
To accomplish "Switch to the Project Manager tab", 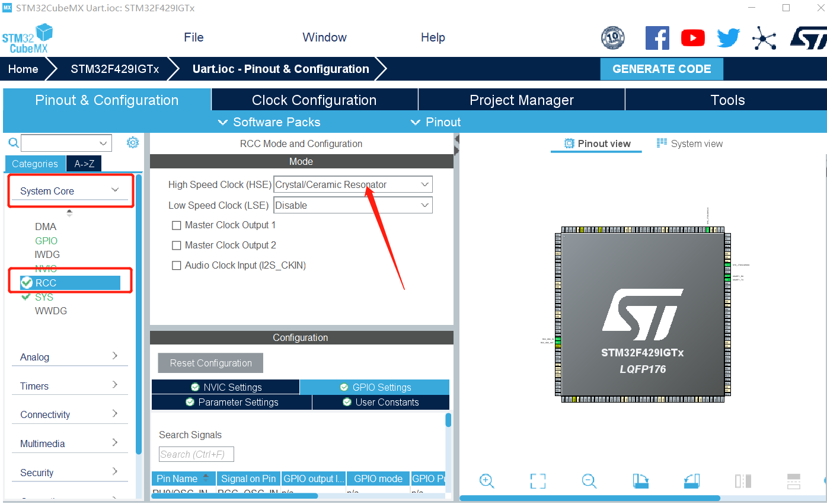I will coord(522,100).
